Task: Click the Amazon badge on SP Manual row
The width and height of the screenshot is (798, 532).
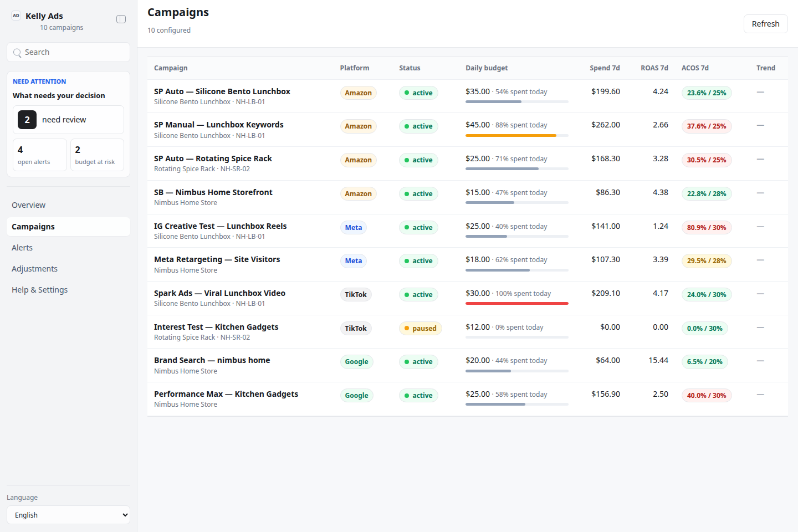Action: click(x=358, y=126)
